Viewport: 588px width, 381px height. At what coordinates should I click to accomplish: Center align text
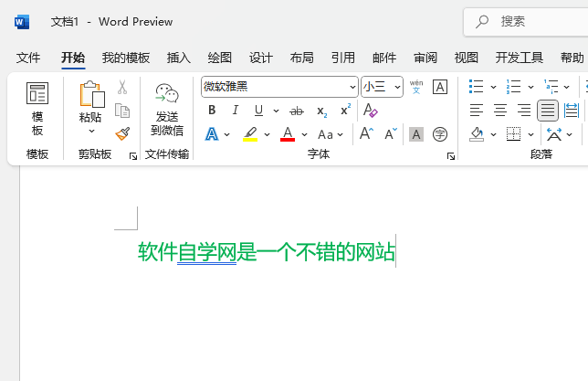tap(500, 111)
